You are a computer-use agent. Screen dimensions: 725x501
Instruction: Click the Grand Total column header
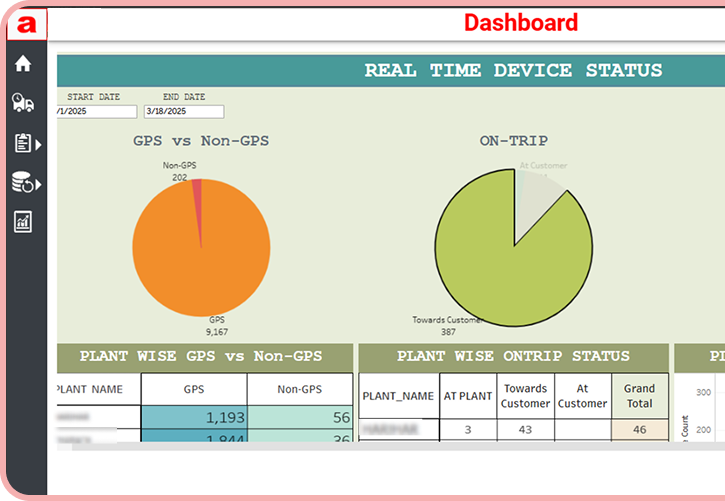(x=639, y=396)
